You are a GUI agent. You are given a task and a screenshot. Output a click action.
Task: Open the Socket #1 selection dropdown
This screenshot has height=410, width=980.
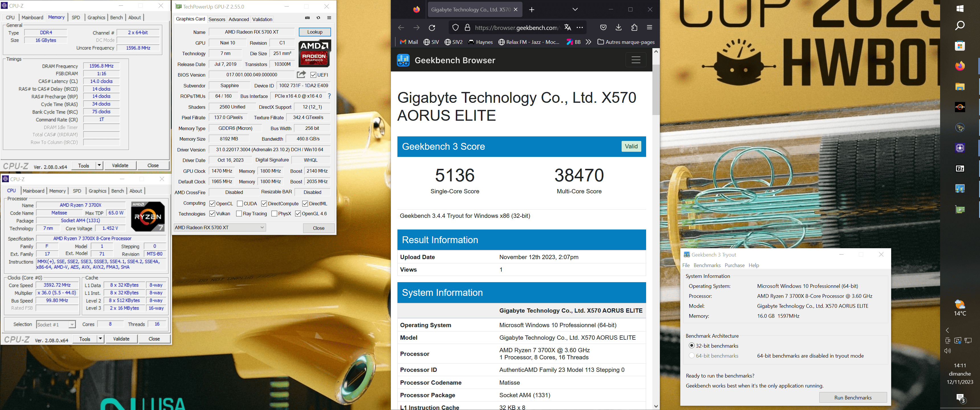click(56, 324)
